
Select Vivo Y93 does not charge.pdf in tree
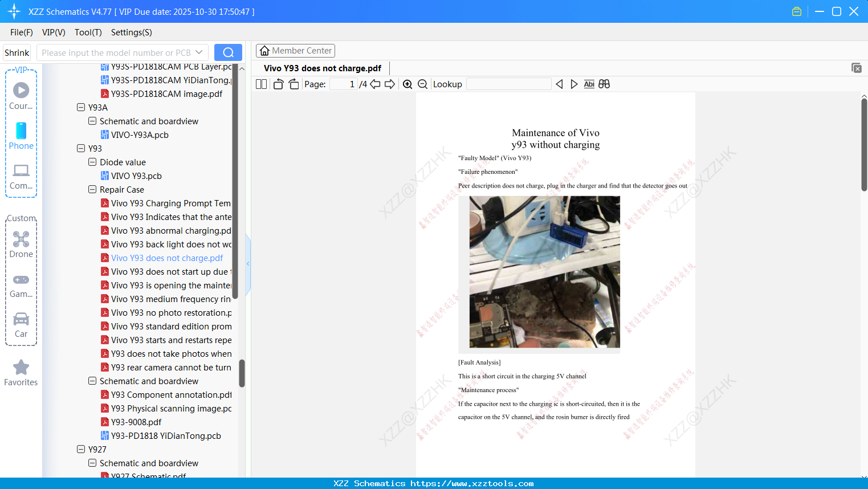(166, 258)
